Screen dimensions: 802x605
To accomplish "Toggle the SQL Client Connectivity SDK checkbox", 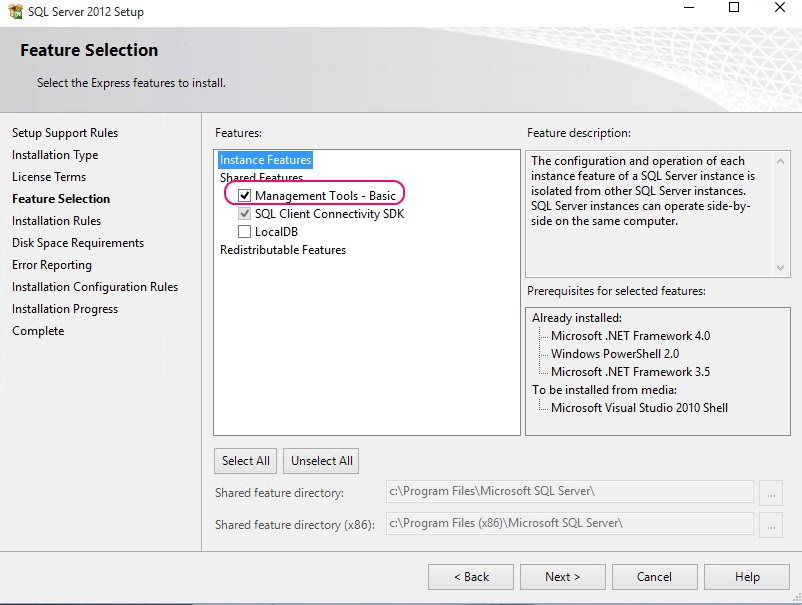I will (x=244, y=213).
